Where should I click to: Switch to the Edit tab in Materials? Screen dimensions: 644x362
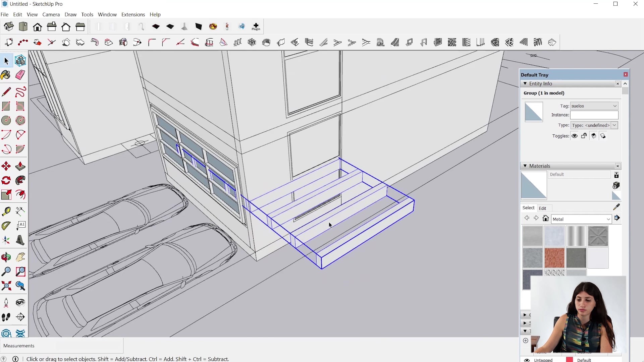543,208
